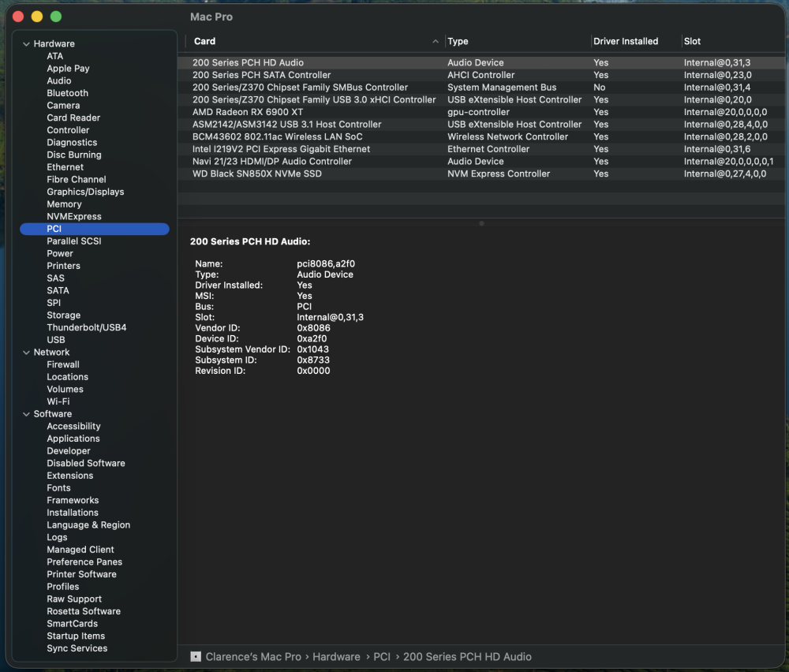
Task: Select Storage in the sidebar
Action: click(x=63, y=315)
